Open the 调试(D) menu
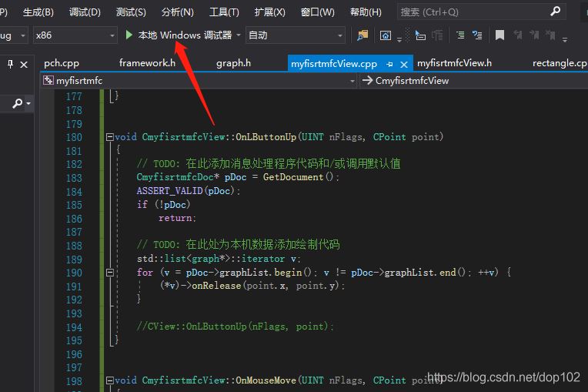Screen dimensions: 588x392 point(85,12)
